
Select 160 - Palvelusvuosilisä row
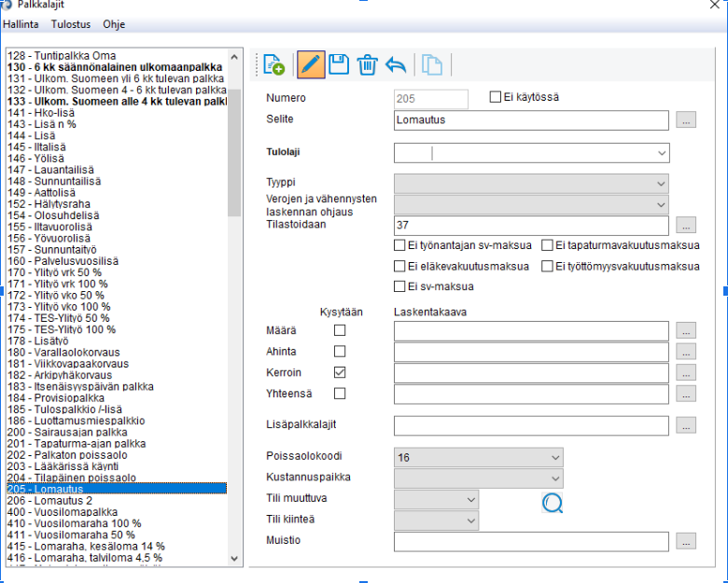(117, 261)
